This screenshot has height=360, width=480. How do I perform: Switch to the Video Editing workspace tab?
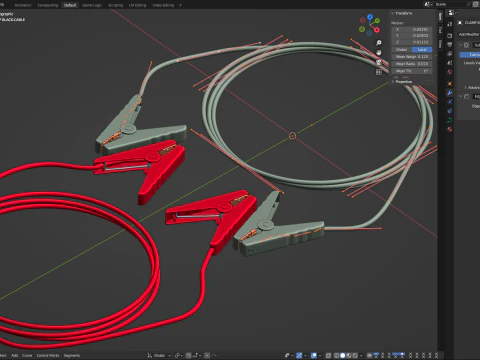point(163,5)
